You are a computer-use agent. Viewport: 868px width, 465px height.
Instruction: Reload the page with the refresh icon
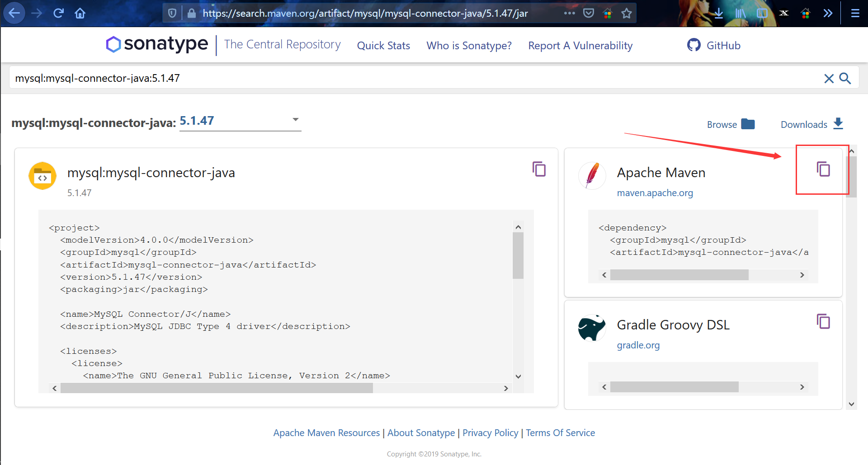pos(58,13)
